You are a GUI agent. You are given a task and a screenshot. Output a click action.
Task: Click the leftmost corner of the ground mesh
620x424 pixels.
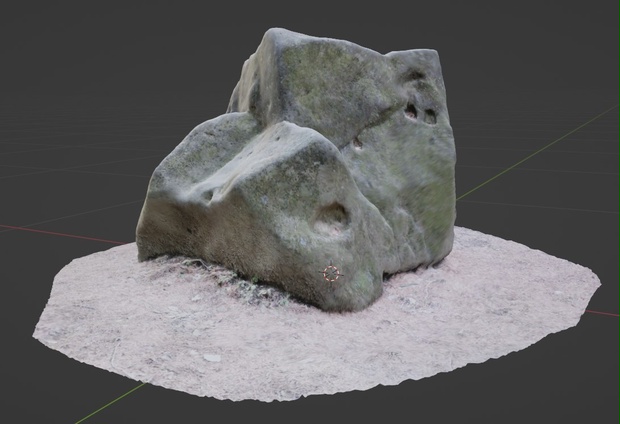pyautogui.click(x=38, y=334)
